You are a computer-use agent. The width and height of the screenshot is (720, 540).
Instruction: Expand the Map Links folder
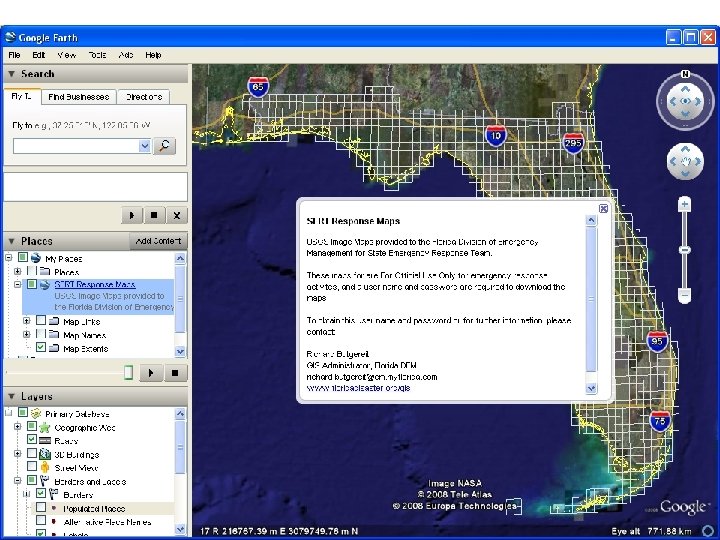27,321
